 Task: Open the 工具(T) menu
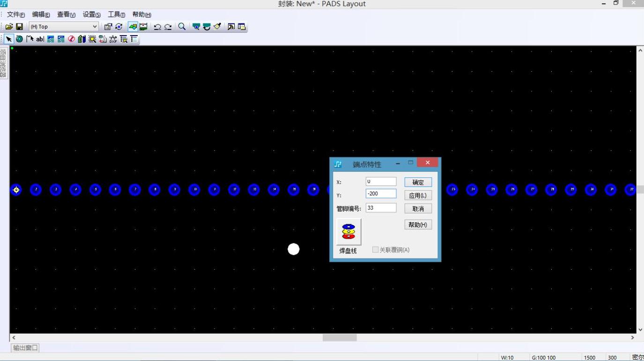(x=116, y=15)
